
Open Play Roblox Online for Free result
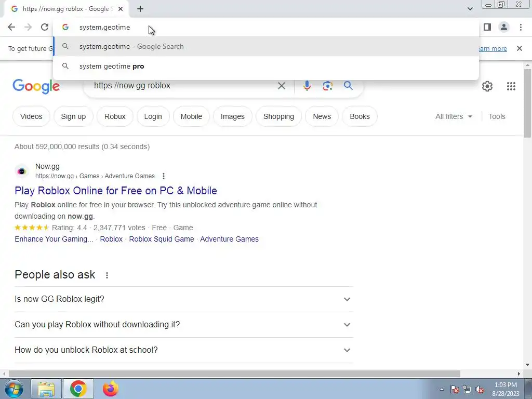pyautogui.click(x=116, y=191)
